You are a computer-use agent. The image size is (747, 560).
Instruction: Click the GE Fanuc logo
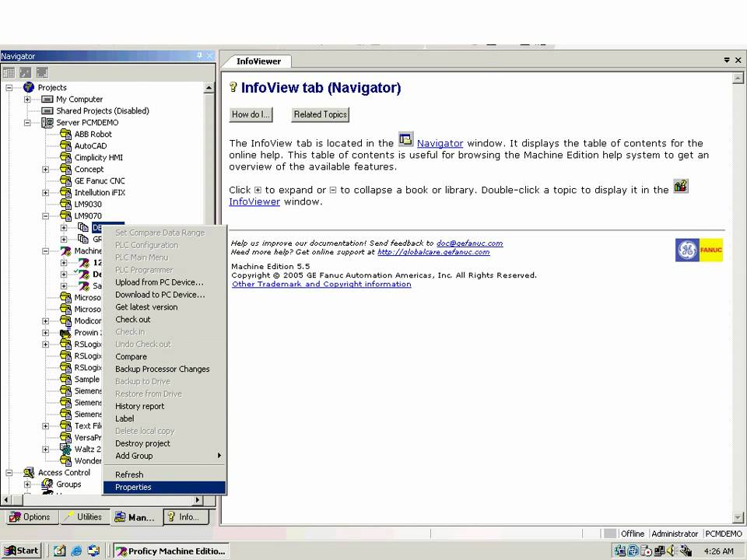699,250
